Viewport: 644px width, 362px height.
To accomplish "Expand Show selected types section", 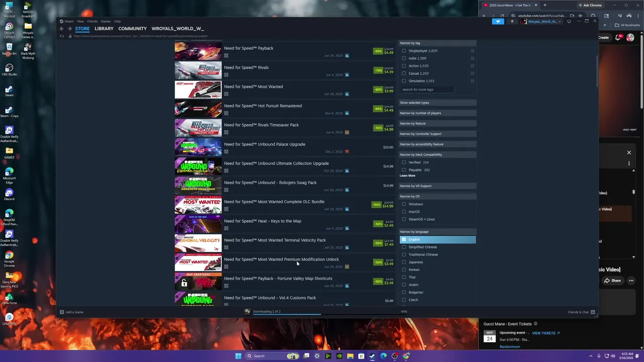I will [x=437, y=103].
